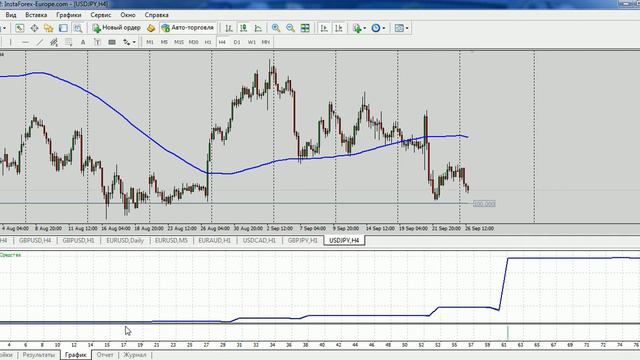
Task: Toggle the Terminal panel icon
Action: point(63,28)
